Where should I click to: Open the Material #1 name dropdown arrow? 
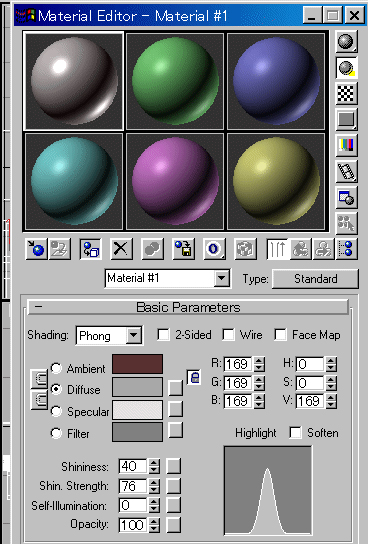click(221, 278)
